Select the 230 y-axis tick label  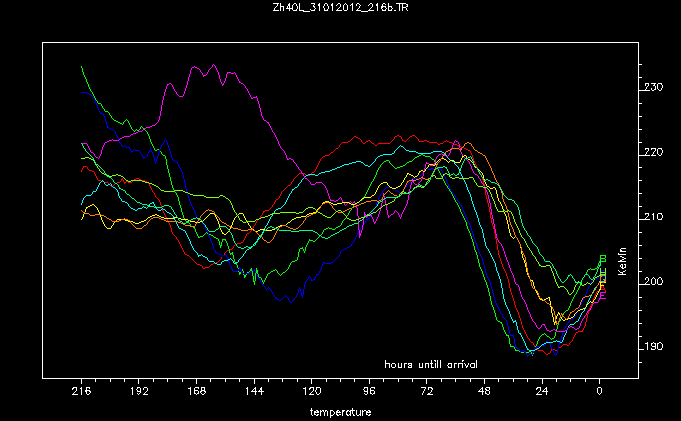click(653, 88)
